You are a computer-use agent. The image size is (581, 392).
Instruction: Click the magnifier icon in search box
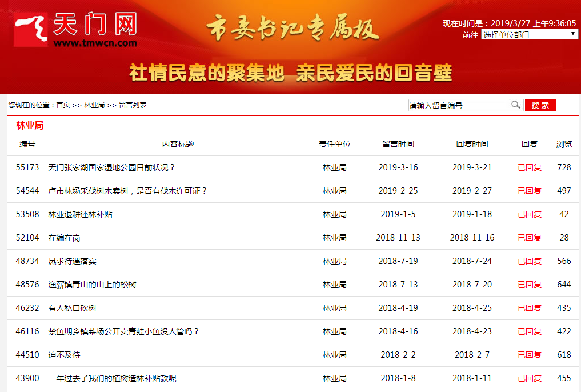click(x=515, y=105)
